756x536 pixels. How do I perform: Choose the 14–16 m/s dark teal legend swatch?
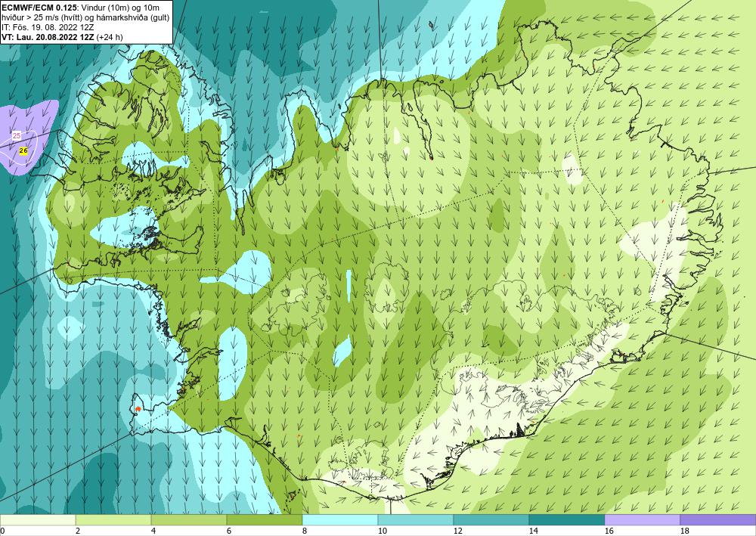click(x=567, y=520)
